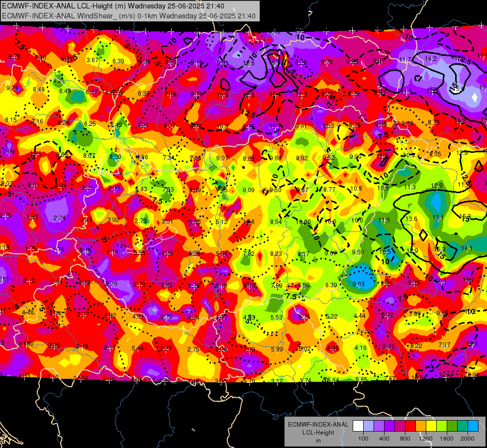The width and height of the screenshot is (487, 448).
Task: Click the unit label m in the legend
Action: 318,441
